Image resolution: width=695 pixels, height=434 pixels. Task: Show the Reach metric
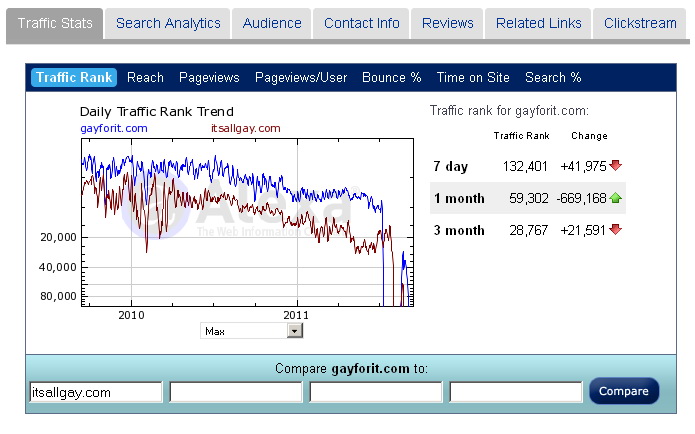pos(145,78)
